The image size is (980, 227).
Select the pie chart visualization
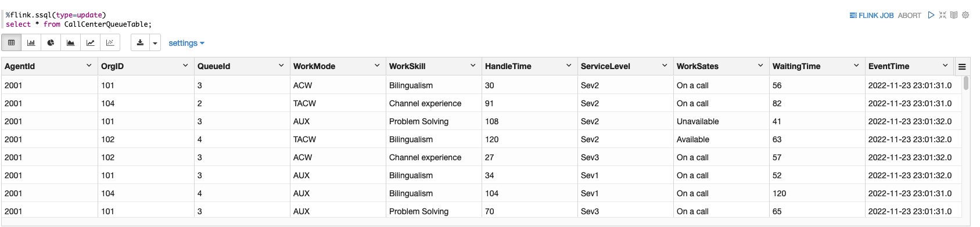point(51,43)
